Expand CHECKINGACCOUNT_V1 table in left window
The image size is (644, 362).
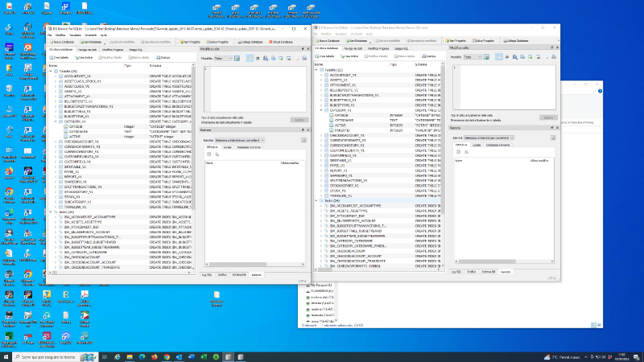pyautogui.click(x=56, y=142)
